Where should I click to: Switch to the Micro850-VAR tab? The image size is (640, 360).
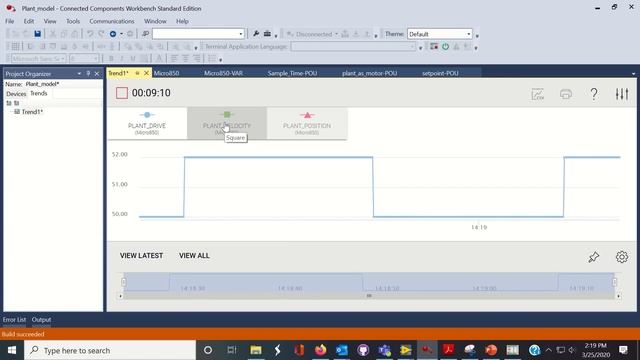click(223, 73)
